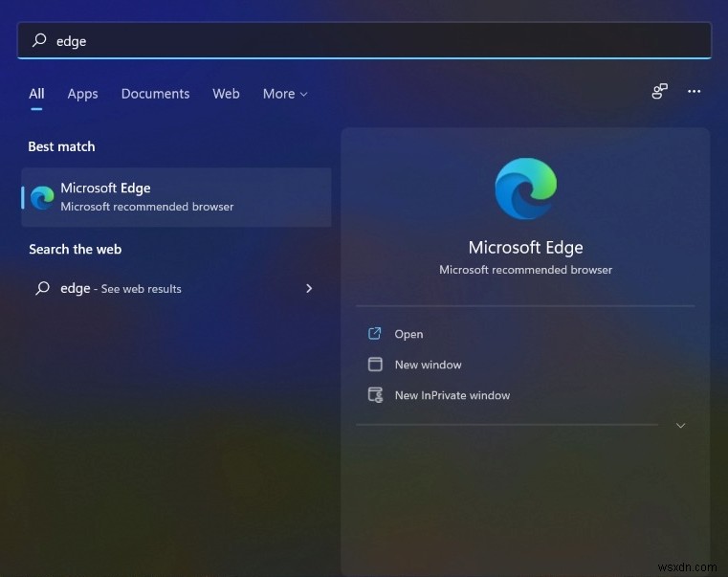This screenshot has height=577, width=728.
Task: Click the New window icon
Action: pyautogui.click(x=375, y=365)
